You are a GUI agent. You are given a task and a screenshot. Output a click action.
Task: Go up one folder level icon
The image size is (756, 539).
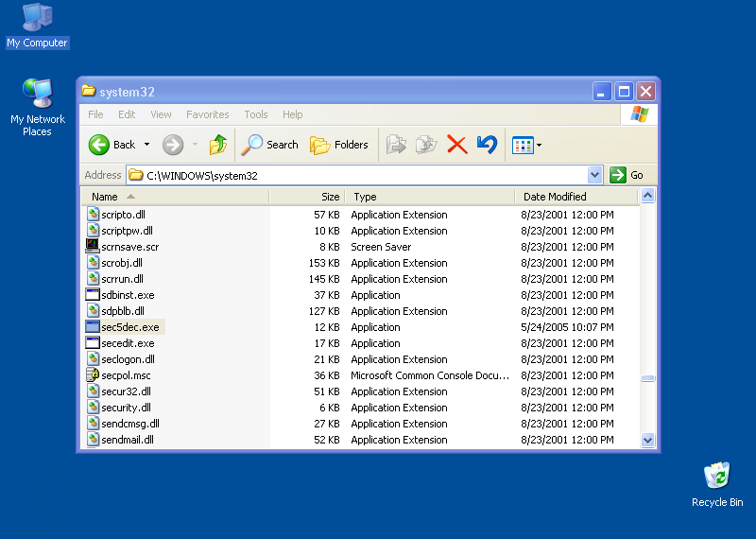[218, 145]
